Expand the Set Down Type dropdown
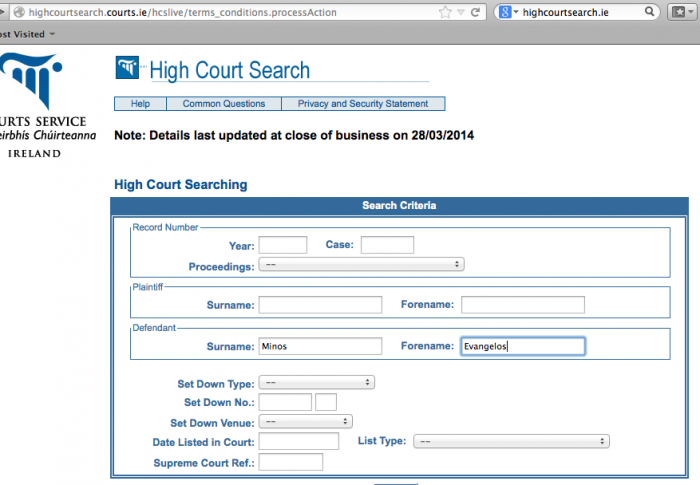Viewport: 700px width, 485px height. point(317,383)
